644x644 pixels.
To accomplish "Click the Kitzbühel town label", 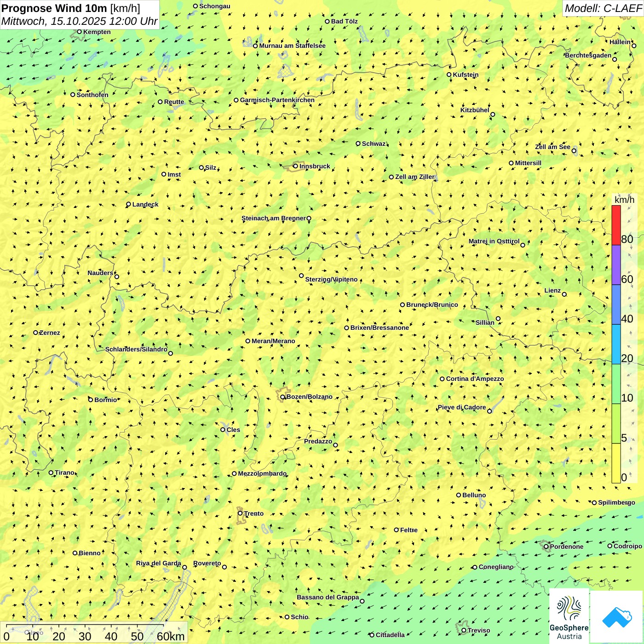I will [475, 110].
